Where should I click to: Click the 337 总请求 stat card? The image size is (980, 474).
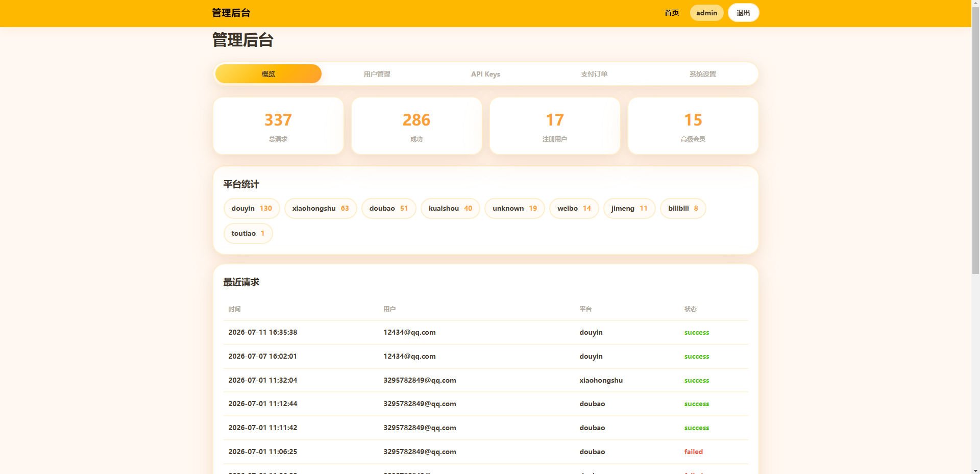point(278,126)
